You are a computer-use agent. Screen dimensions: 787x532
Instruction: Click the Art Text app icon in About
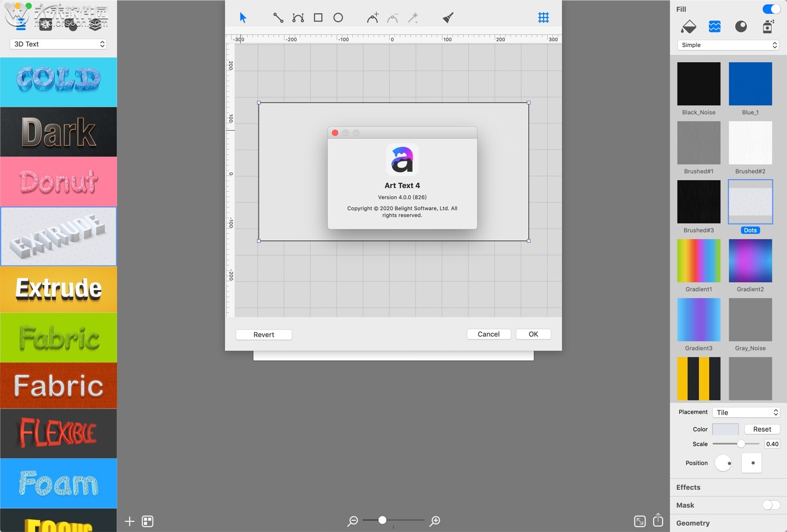[x=402, y=160]
